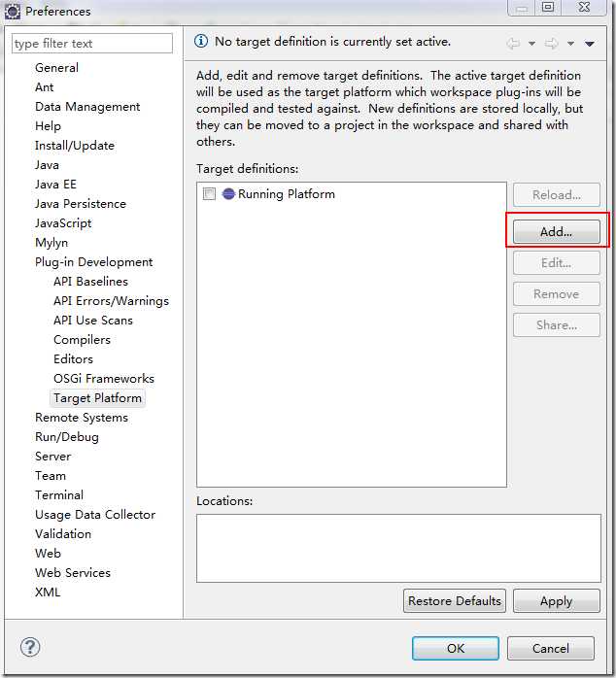Confirm with the OK button
616x678 pixels.
456,648
